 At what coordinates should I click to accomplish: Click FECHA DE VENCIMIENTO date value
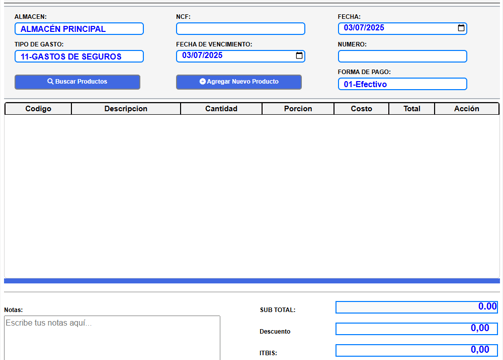pos(202,55)
